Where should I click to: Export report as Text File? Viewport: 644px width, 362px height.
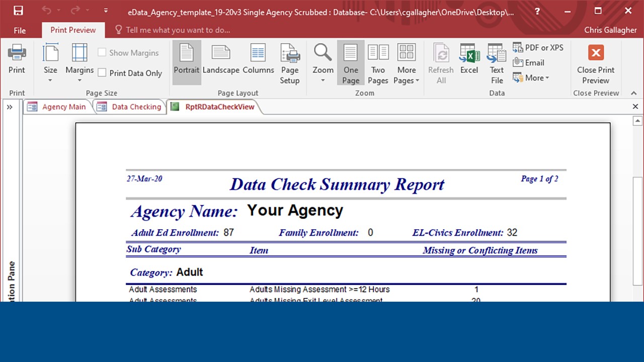(497, 63)
